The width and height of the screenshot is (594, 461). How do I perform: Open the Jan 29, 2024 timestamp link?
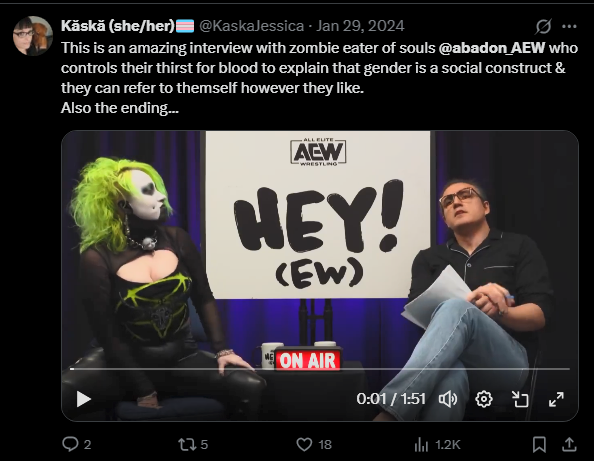(360, 26)
